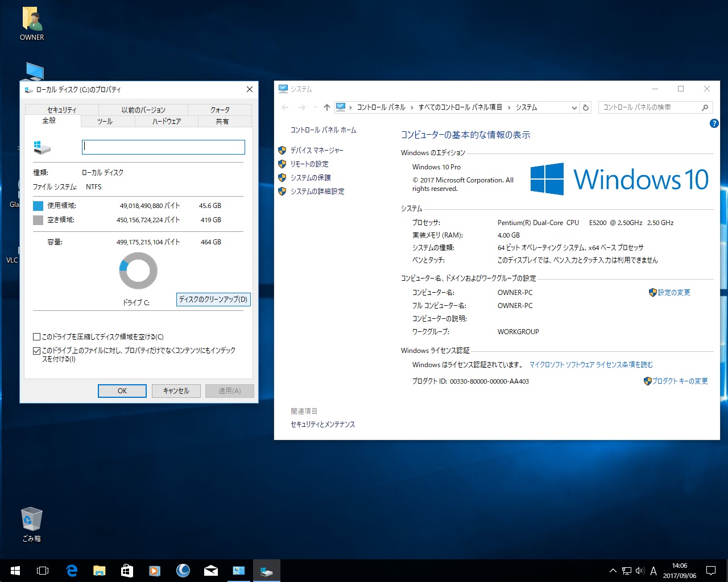Click the ディスクのクリーンアップ button
The image size is (728, 582).
tap(213, 300)
